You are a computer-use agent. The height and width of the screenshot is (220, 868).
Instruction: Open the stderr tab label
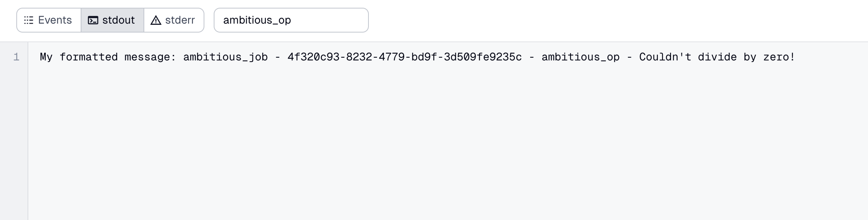coord(180,20)
